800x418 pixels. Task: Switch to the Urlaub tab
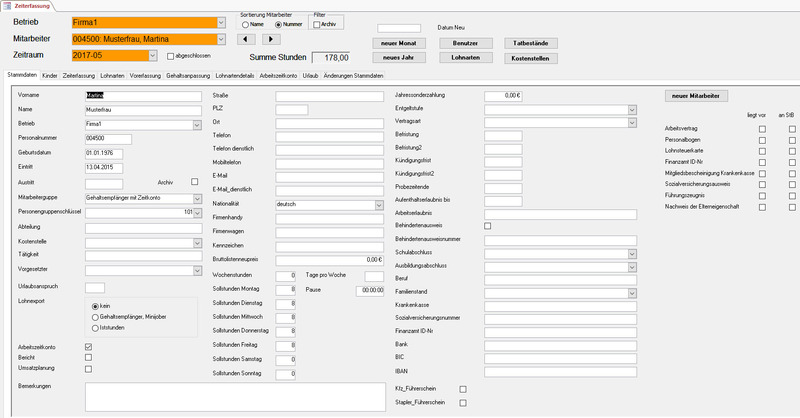coord(310,76)
